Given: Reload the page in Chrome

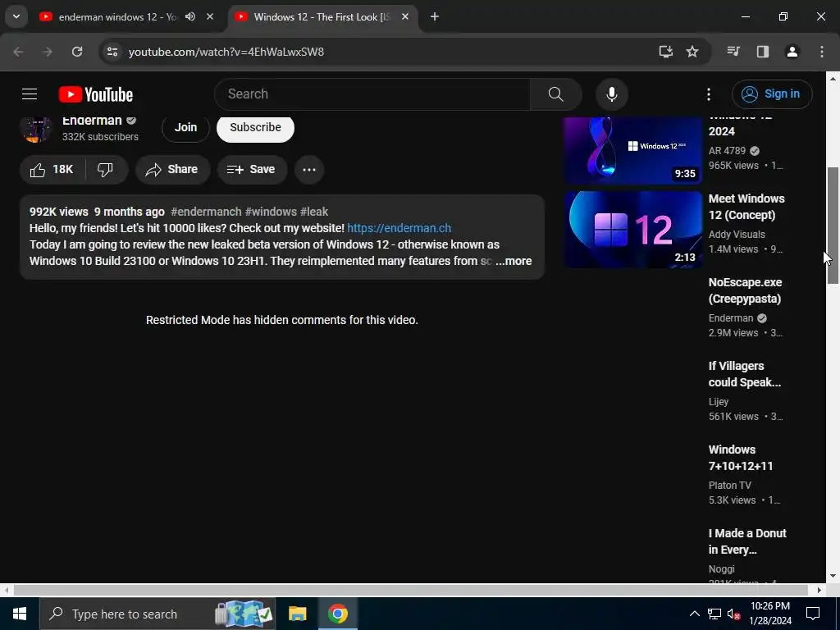Looking at the screenshot, I should click(x=77, y=52).
